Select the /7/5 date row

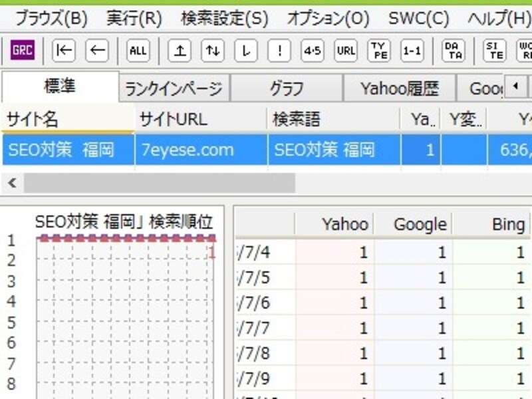(383, 277)
